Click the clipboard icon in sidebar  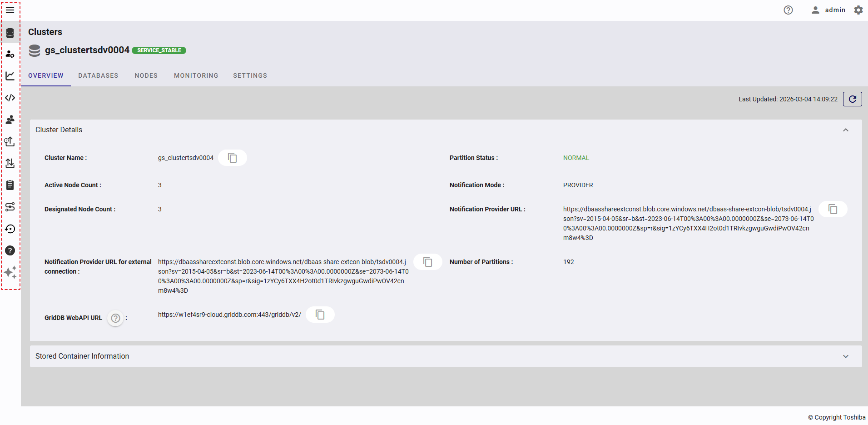coord(10,185)
